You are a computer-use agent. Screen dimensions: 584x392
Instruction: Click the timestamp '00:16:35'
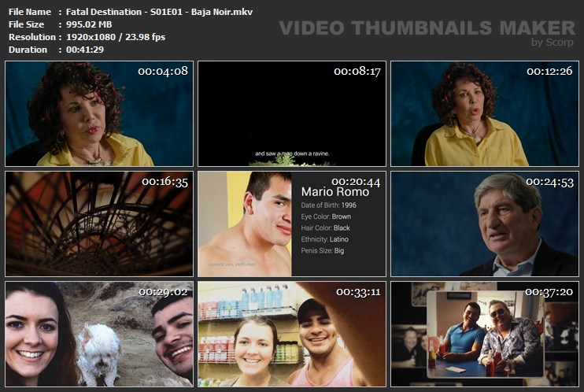[165, 182]
